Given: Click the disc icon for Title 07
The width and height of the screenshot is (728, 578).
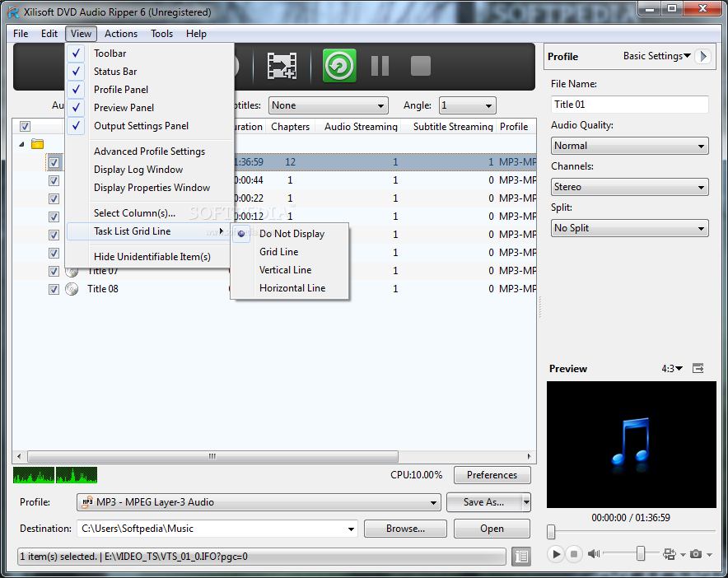Looking at the screenshot, I should [72, 273].
